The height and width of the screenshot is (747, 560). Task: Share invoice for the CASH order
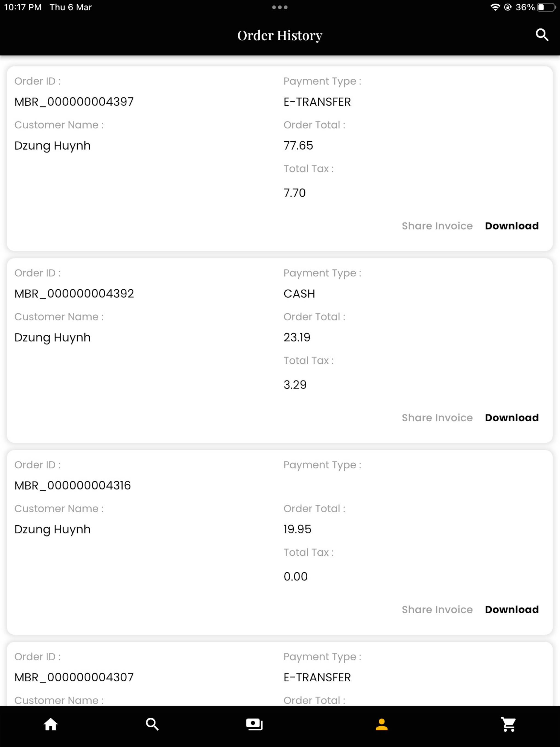click(x=437, y=418)
